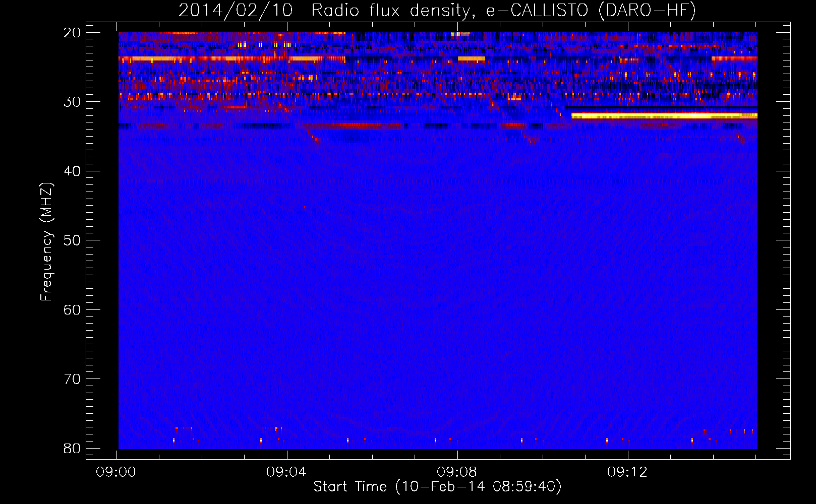Click the 30 frequency tick label
This screenshot has width=816, height=504.
72,102
